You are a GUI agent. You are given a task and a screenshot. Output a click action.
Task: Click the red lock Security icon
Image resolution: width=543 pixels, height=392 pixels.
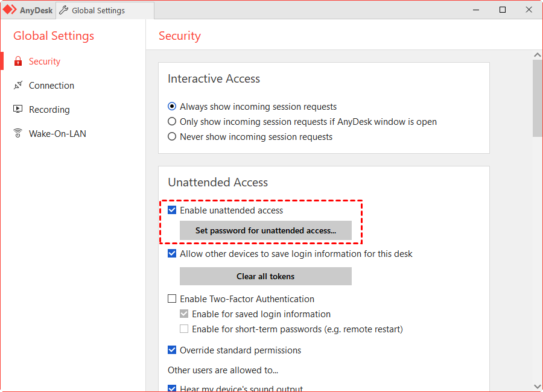18,62
